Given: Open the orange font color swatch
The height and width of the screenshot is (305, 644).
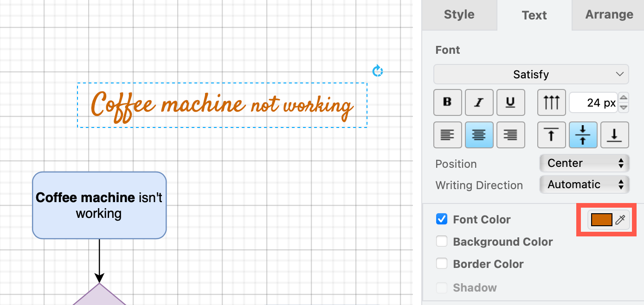Looking at the screenshot, I should tap(601, 220).
